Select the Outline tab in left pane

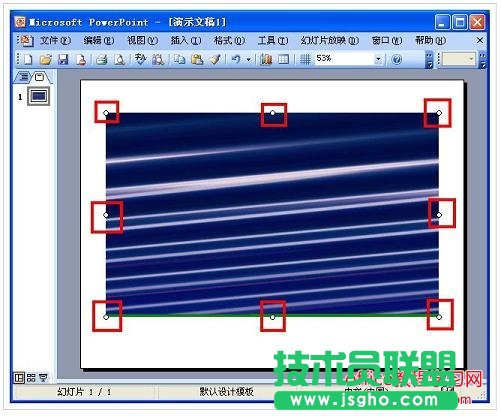pos(23,77)
